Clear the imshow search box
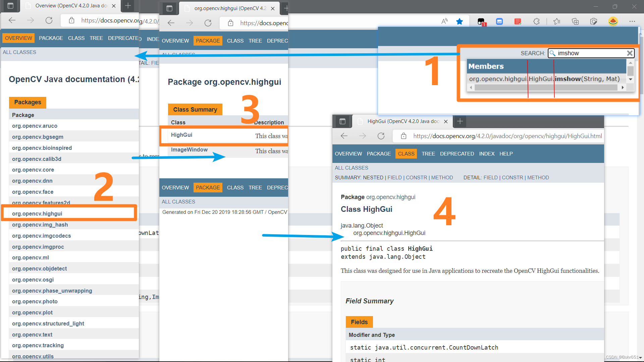Screen dimensions: 644x362 [630, 53]
